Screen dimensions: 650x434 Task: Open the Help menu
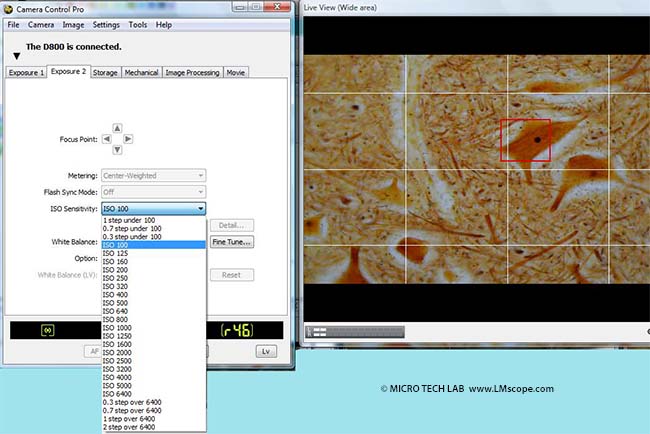(164, 25)
